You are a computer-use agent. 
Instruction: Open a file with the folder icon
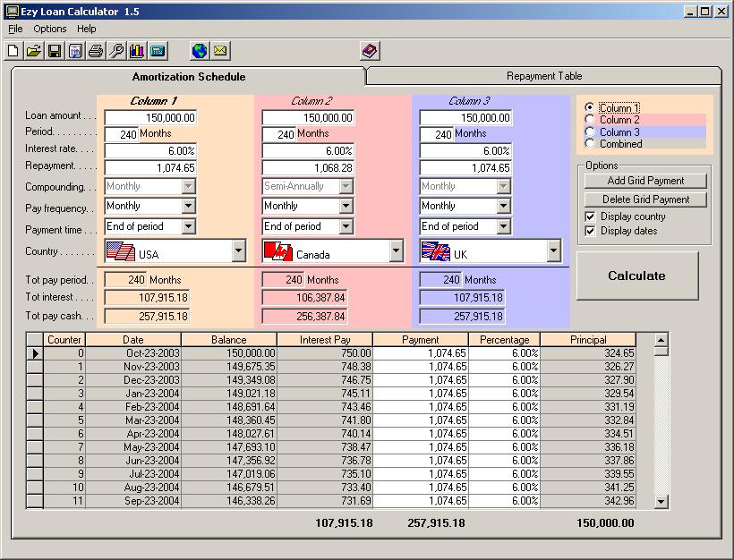(x=34, y=50)
